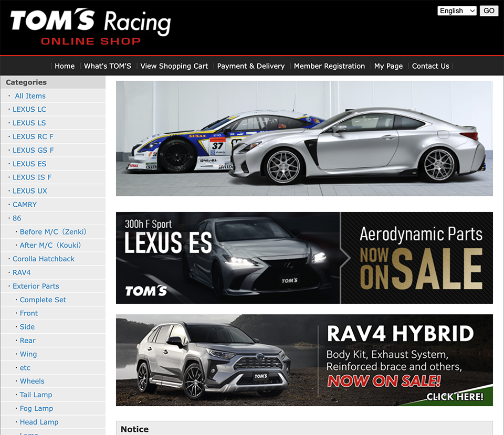The height and width of the screenshot is (435, 504).
Task: Open the Wheels subcategory
Action: [x=32, y=381]
